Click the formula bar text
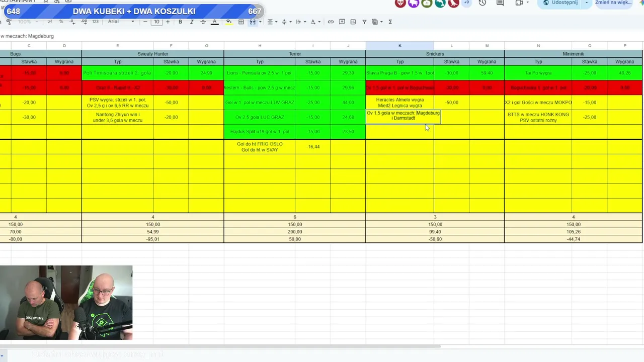This screenshot has width=644, height=362. click(27, 36)
